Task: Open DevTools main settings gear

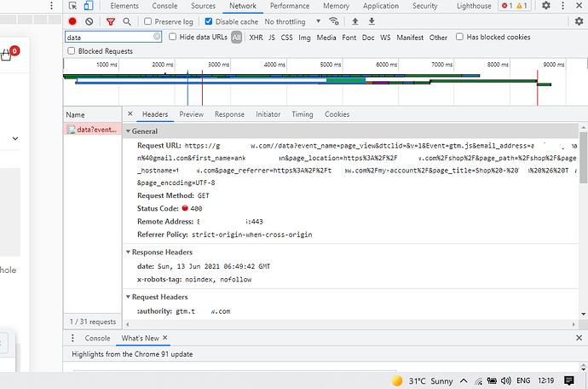Action: point(546,6)
